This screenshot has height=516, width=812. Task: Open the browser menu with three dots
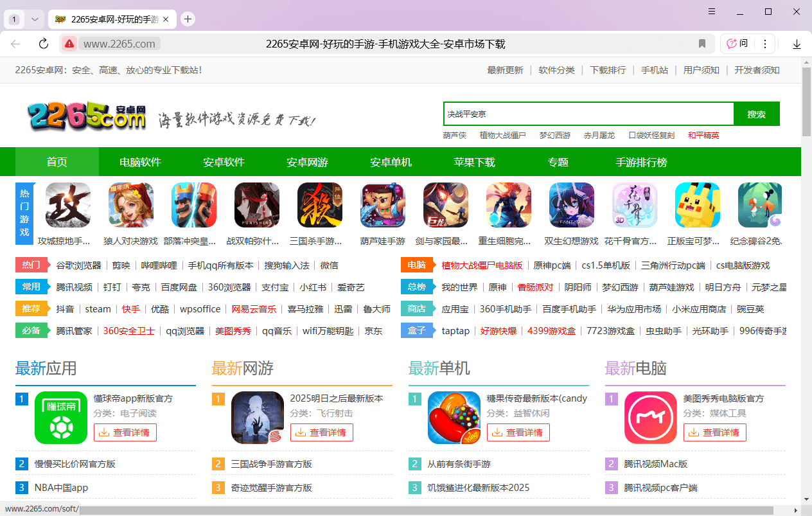(765, 44)
